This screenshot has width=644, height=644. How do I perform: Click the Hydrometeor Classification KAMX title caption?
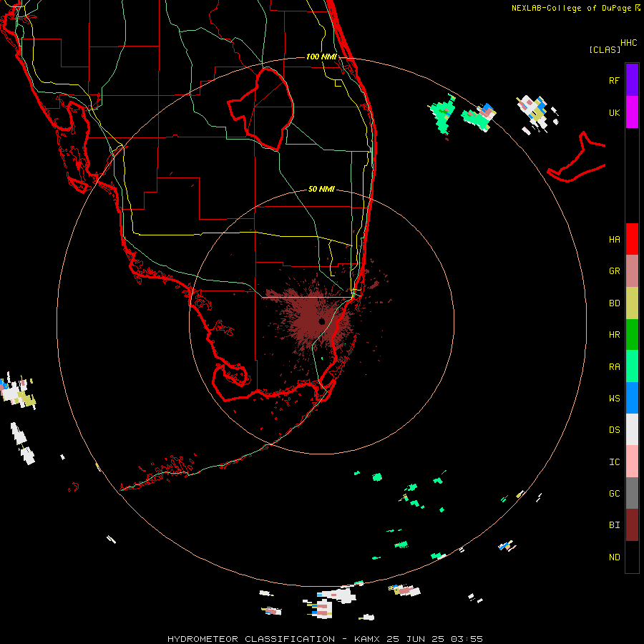[x=325, y=639]
